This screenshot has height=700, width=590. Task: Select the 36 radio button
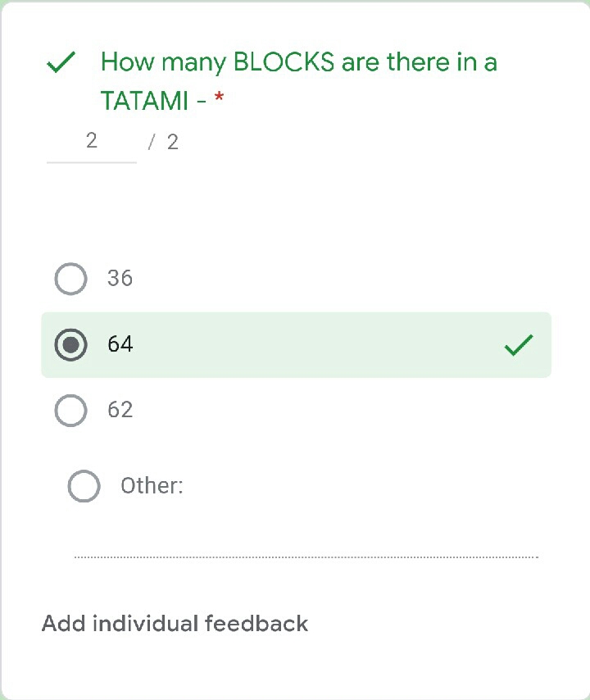click(70, 279)
